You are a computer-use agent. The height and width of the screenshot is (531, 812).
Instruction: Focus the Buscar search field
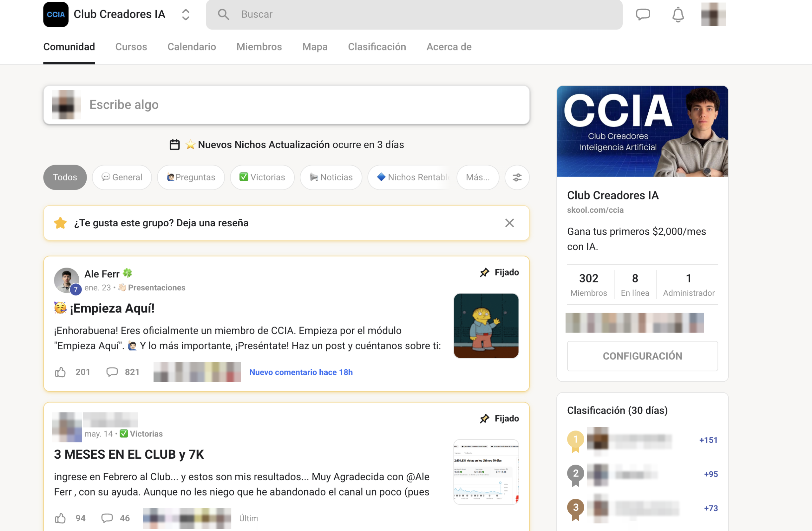(414, 14)
